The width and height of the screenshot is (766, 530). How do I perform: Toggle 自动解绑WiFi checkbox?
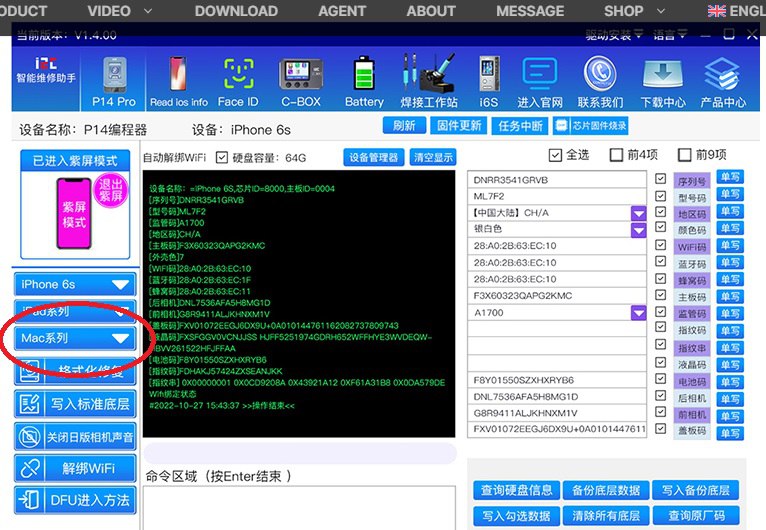pos(222,157)
